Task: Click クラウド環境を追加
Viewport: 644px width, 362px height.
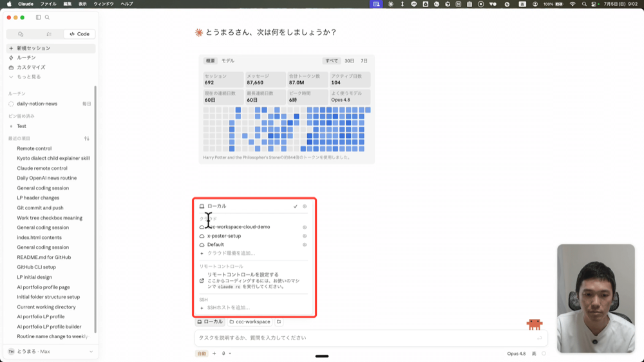Action: 253,253
